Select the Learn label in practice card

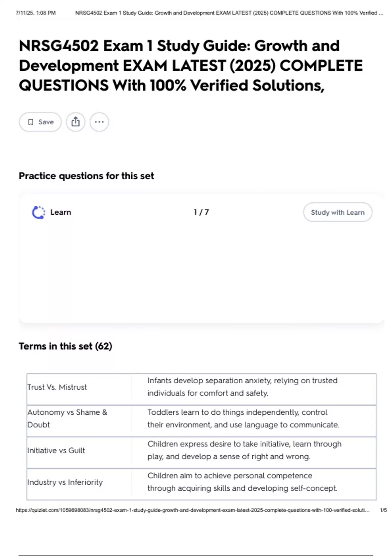61,212
